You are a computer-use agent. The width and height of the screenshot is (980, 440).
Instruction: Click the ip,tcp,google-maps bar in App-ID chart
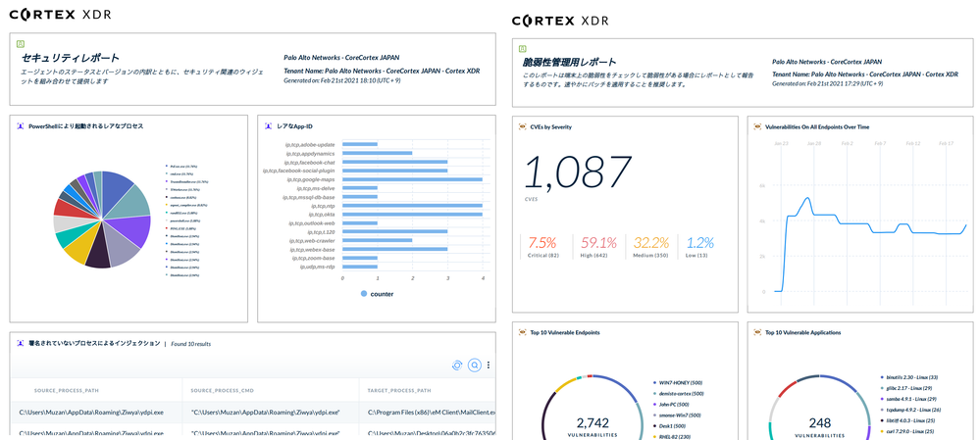coord(412,179)
